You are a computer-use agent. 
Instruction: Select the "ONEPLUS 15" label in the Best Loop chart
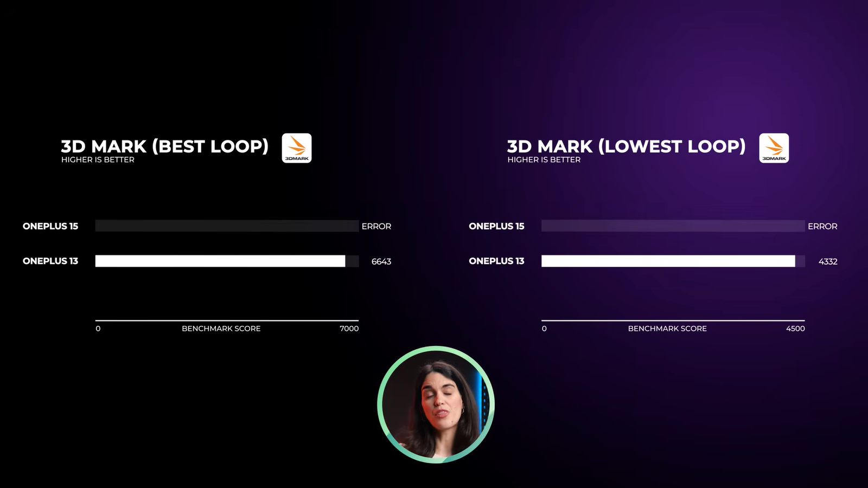[x=50, y=226]
